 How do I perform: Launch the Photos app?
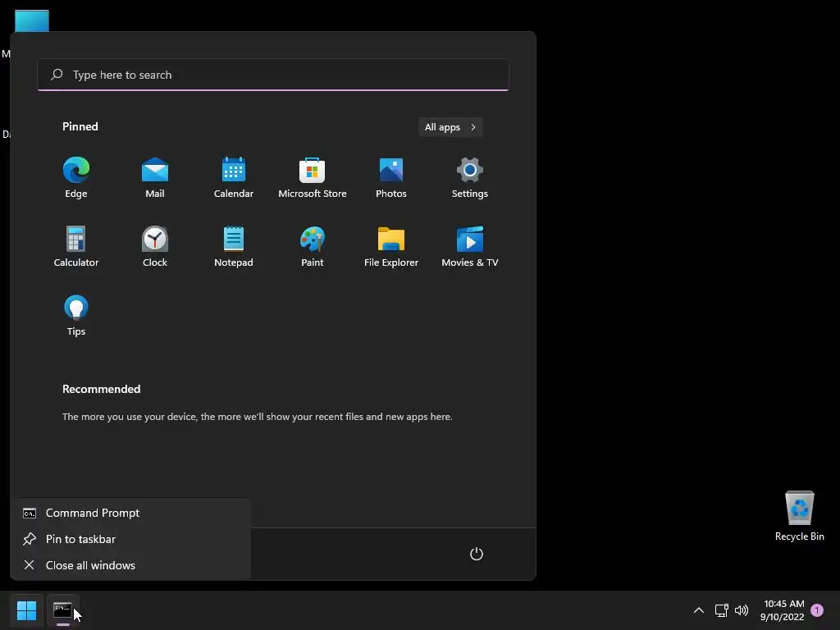point(391,178)
